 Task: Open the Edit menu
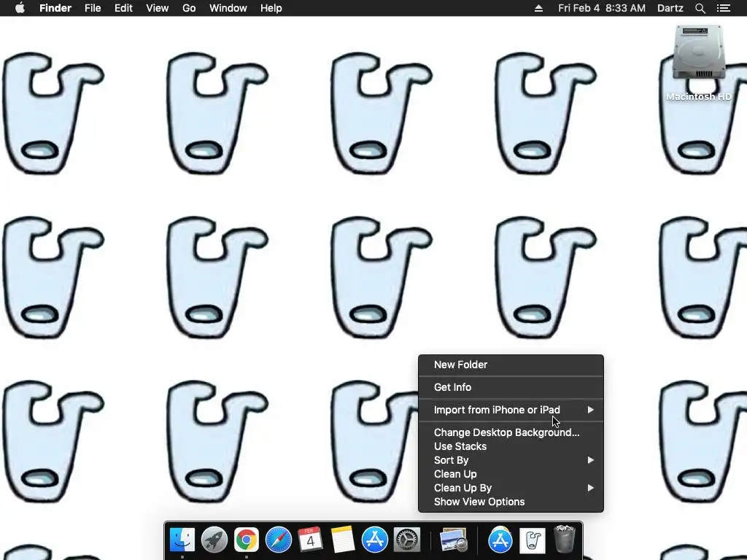click(123, 8)
